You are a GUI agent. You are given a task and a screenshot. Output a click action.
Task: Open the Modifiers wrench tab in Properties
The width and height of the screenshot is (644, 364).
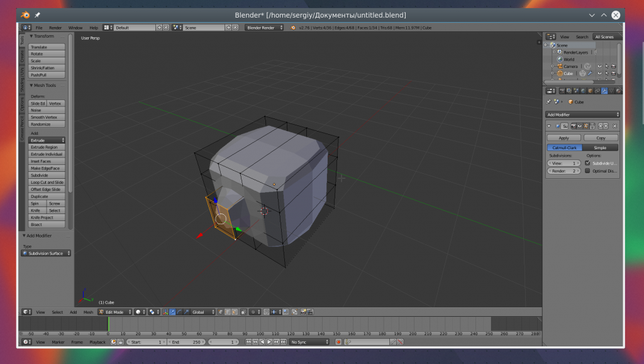pos(604,91)
